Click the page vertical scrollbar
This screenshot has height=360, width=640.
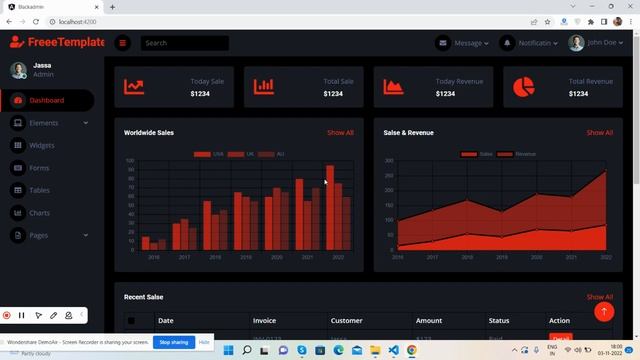pos(636,110)
